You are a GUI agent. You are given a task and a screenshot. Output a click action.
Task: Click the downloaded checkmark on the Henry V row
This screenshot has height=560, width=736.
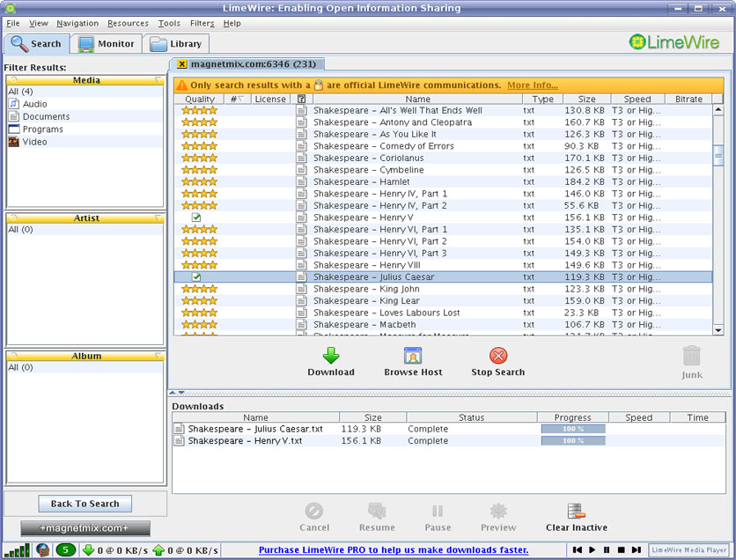196,217
